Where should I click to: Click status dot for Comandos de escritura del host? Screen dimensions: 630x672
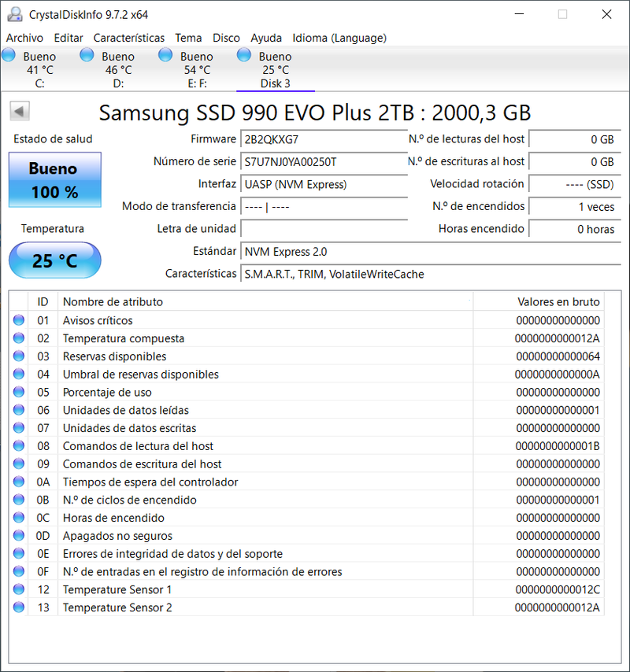tap(18, 463)
